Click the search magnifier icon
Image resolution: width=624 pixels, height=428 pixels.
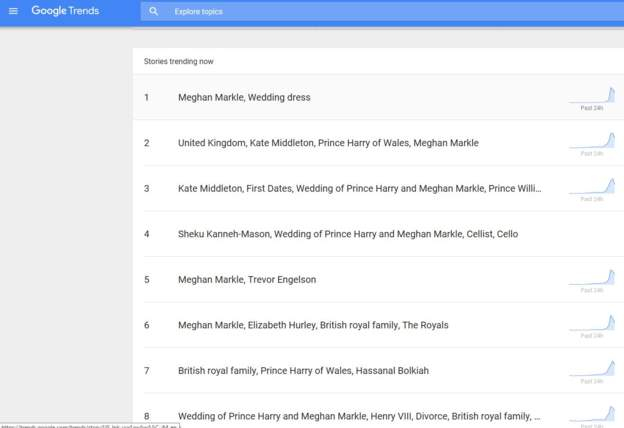[153, 12]
